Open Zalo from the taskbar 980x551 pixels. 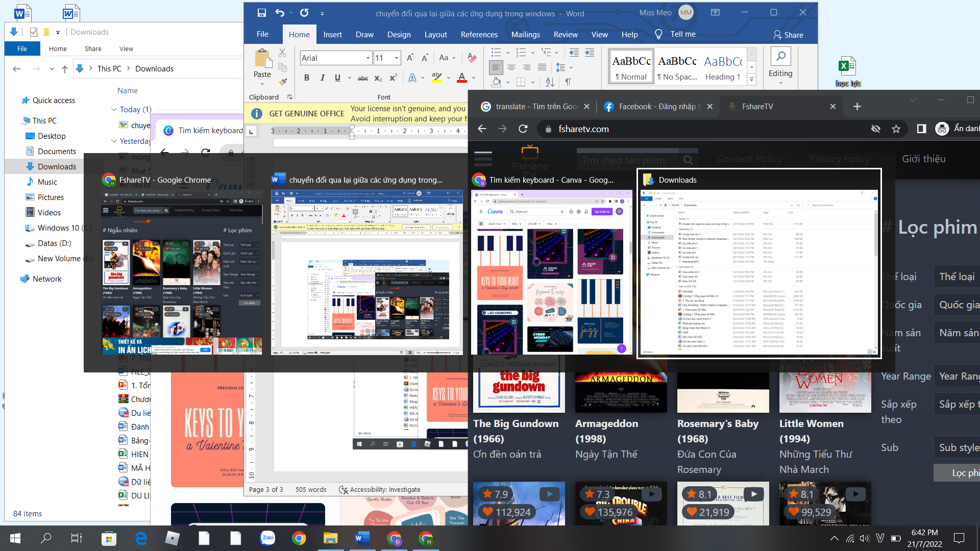(267, 538)
